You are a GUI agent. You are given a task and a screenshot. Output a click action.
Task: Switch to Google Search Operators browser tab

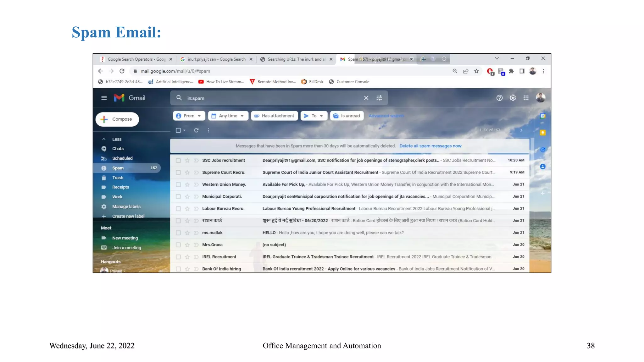136,59
